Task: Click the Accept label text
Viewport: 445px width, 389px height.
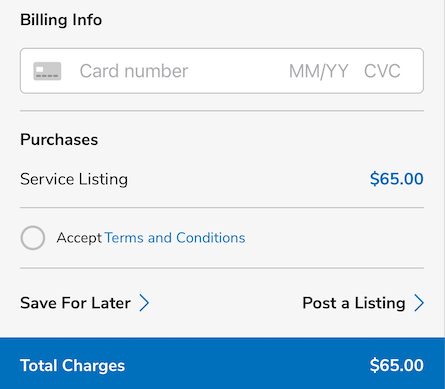Action: tap(79, 238)
